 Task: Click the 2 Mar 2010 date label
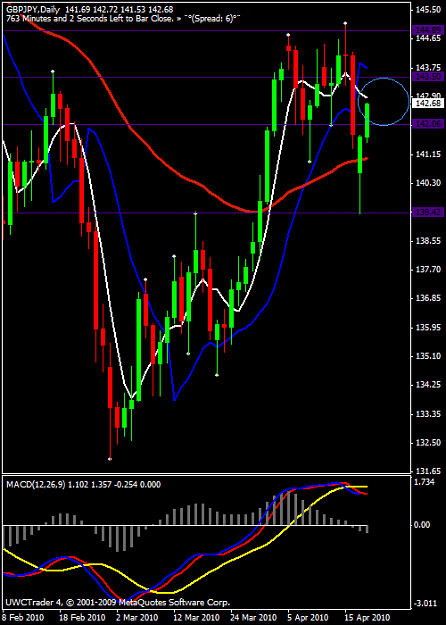137,616
